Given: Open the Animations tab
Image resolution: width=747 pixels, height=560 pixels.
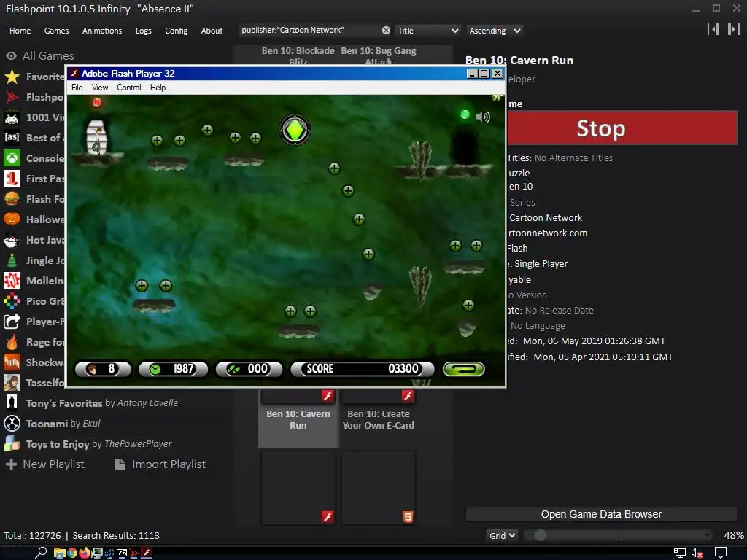Looking at the screenshot, I should (x=102, y=31).
